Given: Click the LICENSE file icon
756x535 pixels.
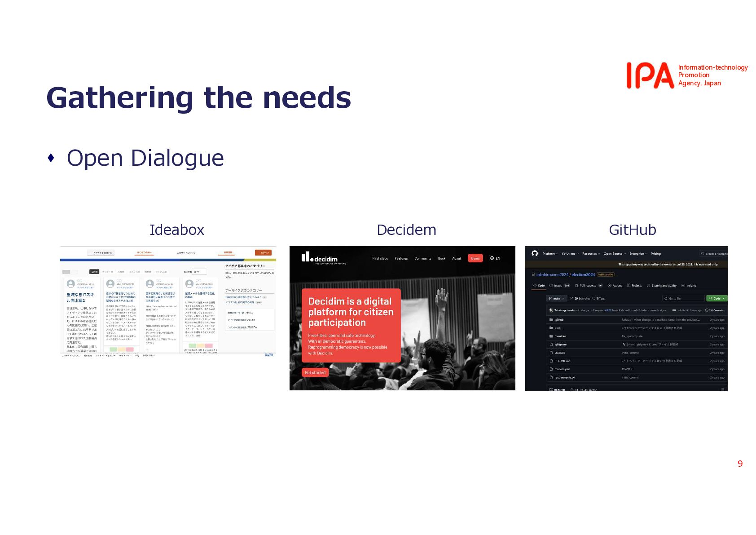Looking at the screenshot, I should point(551,353).
